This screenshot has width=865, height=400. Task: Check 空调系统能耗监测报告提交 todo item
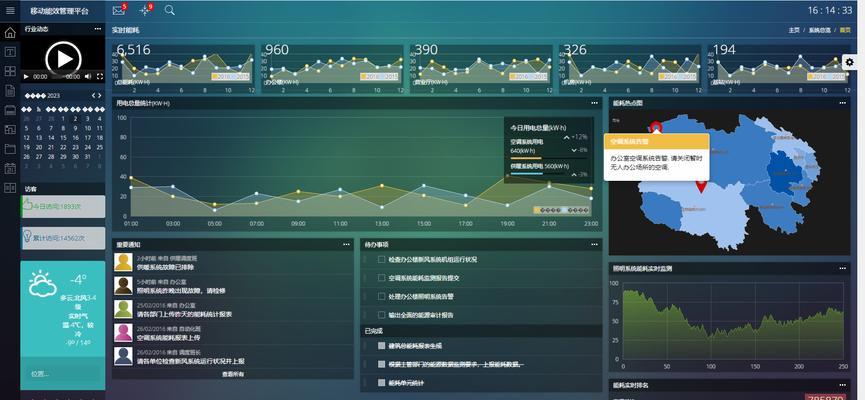tap(381, 278)
